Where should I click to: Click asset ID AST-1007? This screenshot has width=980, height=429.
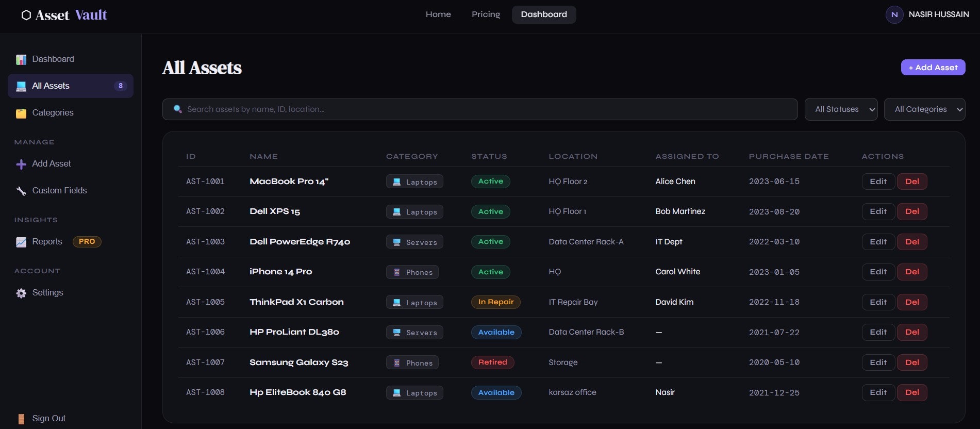pyautogui.click(x=205, y=362)
